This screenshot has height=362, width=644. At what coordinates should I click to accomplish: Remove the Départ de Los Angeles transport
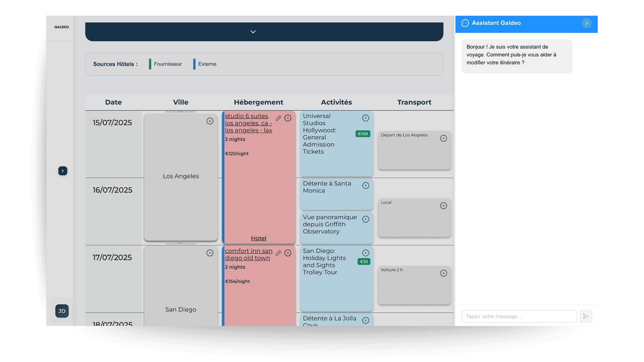(x=443, y=138)
